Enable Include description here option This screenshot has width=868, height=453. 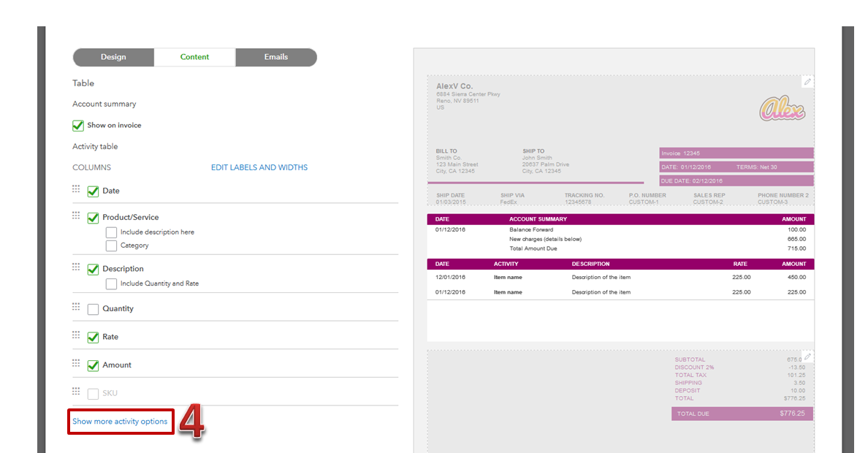pos(111,232)
